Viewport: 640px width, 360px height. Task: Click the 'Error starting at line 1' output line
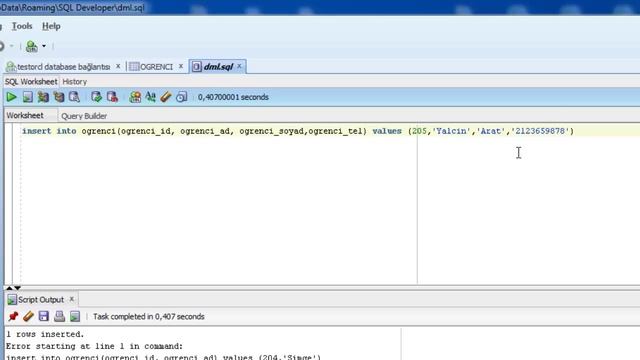tap(94, 346)
